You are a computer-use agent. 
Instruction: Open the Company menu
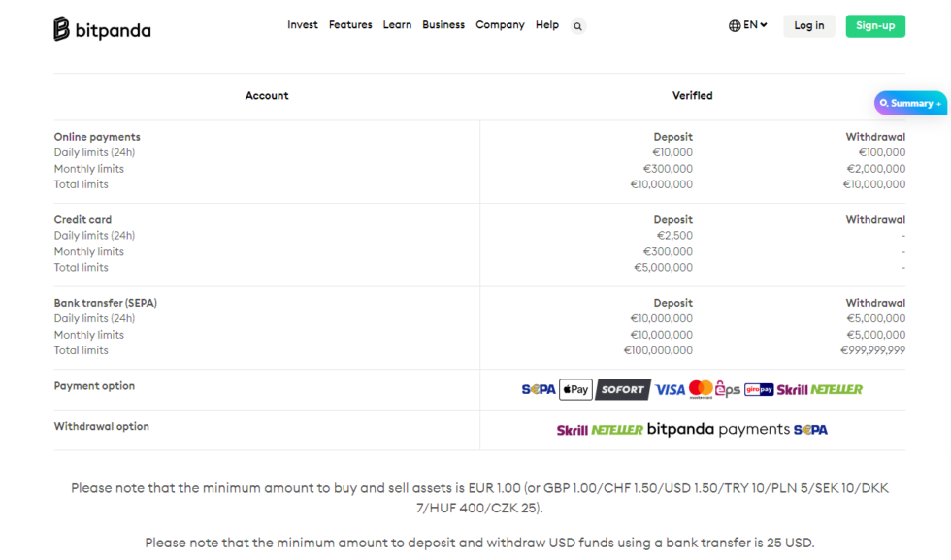click(500, 25)
